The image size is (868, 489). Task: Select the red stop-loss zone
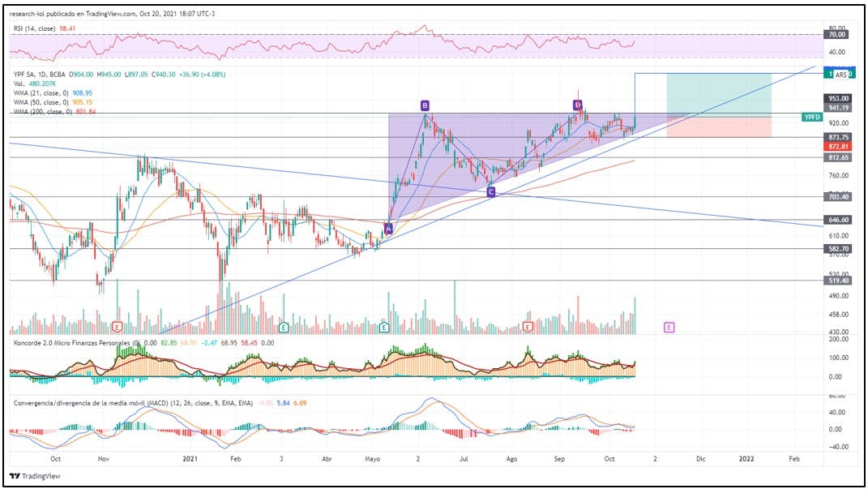[719, 127]
